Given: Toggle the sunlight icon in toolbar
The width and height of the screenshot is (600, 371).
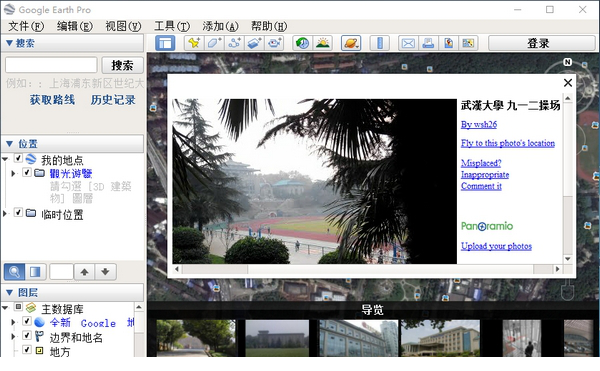Looking at the screenshot, I should 323,43.
